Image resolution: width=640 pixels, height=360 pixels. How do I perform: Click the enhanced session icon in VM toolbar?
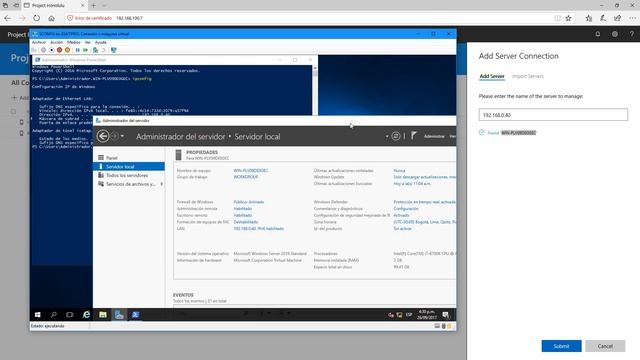[113, 50]
